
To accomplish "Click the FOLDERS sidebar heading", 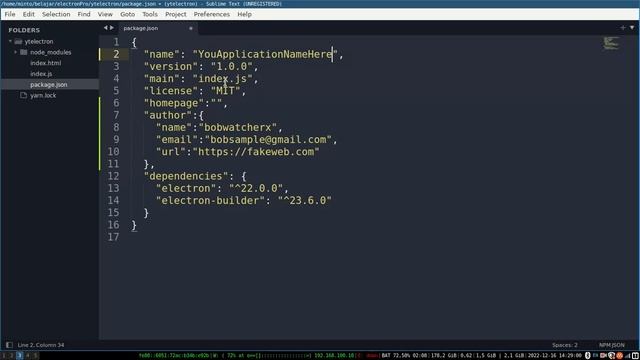I will 24,30.
